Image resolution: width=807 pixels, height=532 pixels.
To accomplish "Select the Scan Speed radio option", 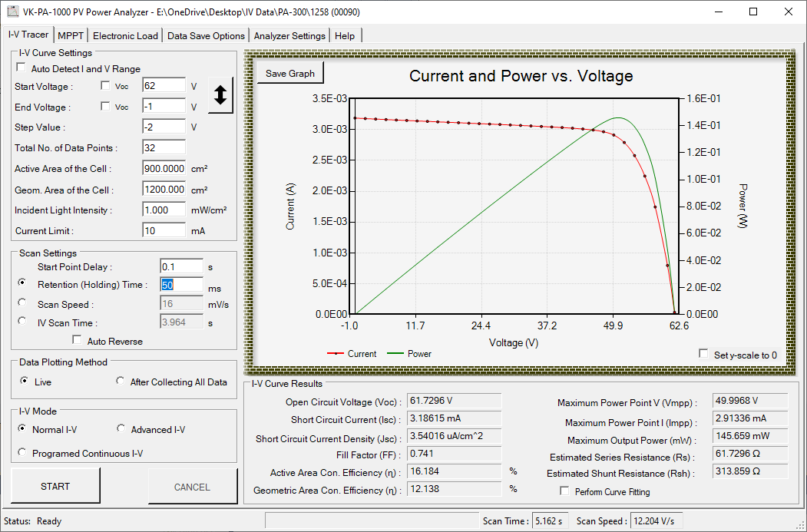I will (22, 302).
